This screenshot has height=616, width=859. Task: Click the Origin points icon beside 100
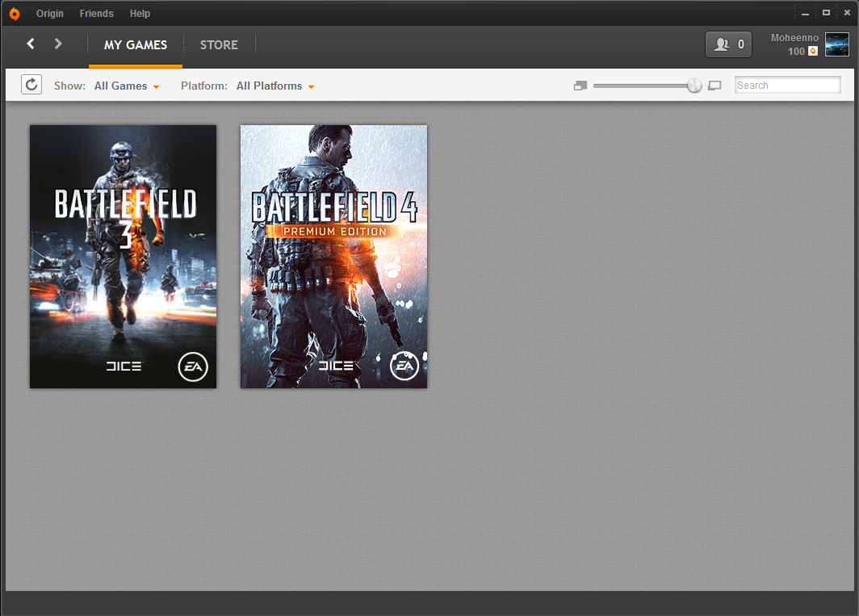pyautogui.click(x=813, y=52)
